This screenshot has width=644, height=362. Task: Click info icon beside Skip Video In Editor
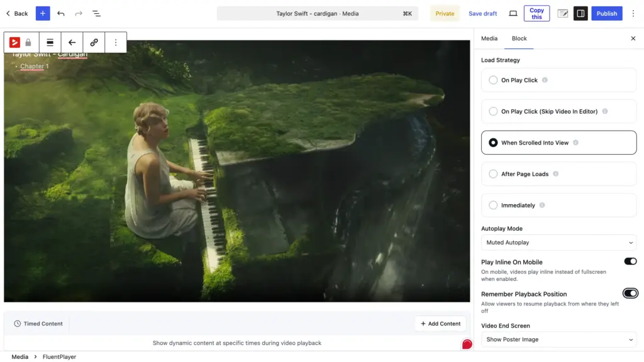pos(604,111)
